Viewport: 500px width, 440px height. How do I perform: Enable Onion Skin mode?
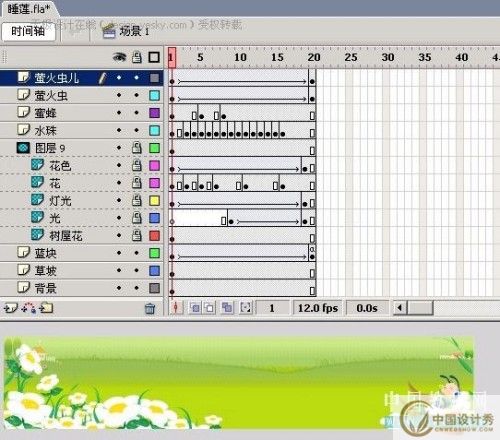pyautogui.click(x=195, y=308)
